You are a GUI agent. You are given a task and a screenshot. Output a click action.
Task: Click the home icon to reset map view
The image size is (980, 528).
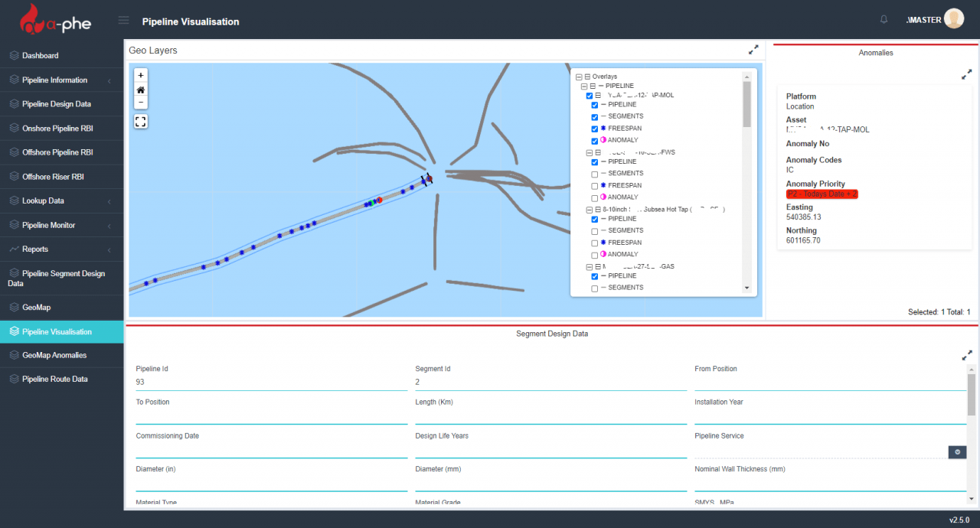(x=140, y=90)
